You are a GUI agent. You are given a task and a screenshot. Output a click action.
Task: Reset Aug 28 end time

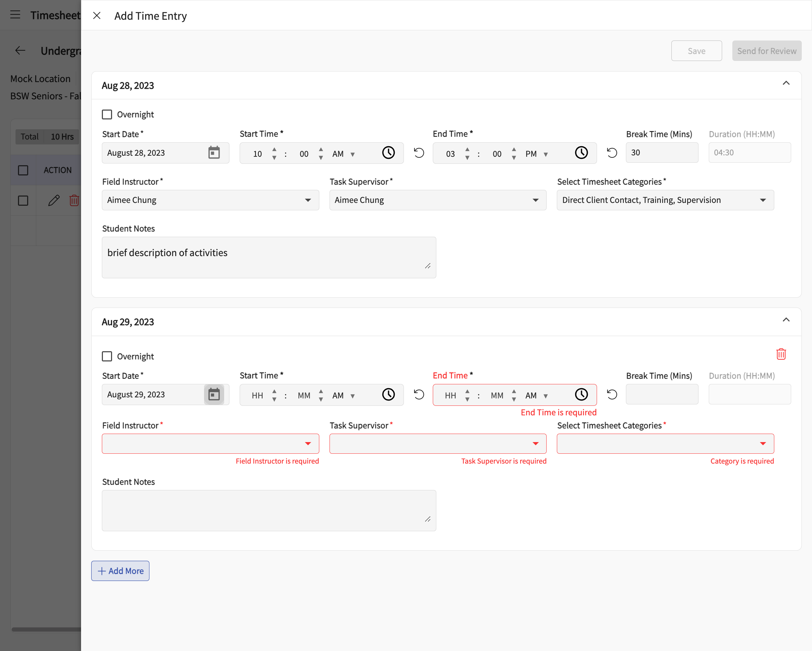tap(612, 153)
